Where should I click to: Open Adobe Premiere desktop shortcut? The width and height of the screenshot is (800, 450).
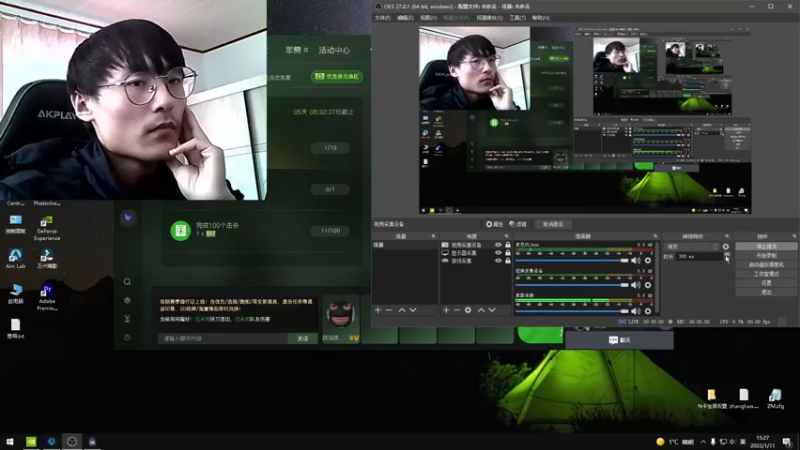pos(47,297)
